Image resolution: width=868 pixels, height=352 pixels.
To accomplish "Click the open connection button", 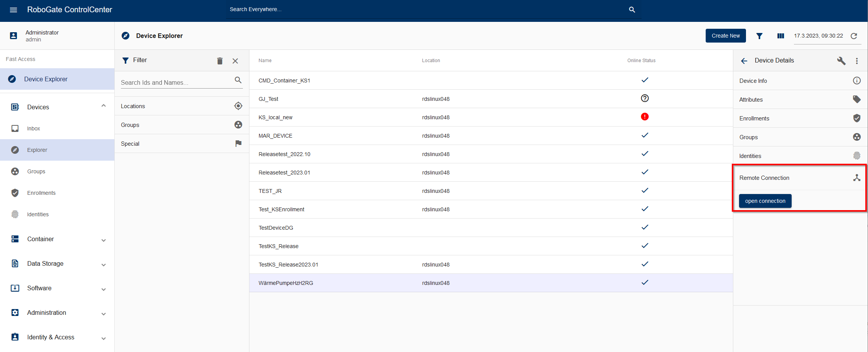I will (x=765, y=201).
